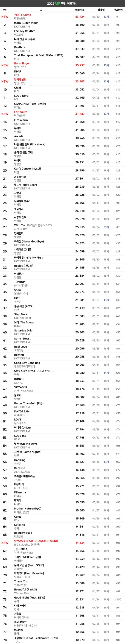Open the "GANADARA (Feat. 아이유)" song
The width and height of the screenshot is (125, 644).
coord(30,104)
